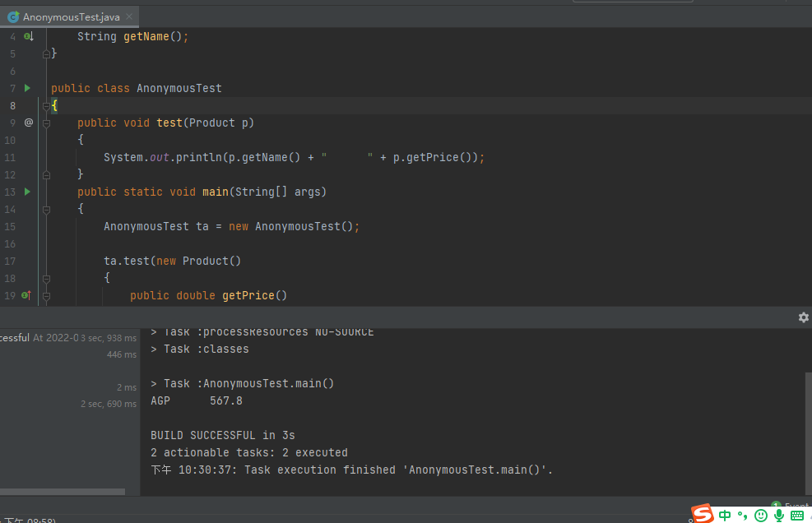
Task: Click the implemented-method gutter icon on line 4
Action: tap(28, 36)
